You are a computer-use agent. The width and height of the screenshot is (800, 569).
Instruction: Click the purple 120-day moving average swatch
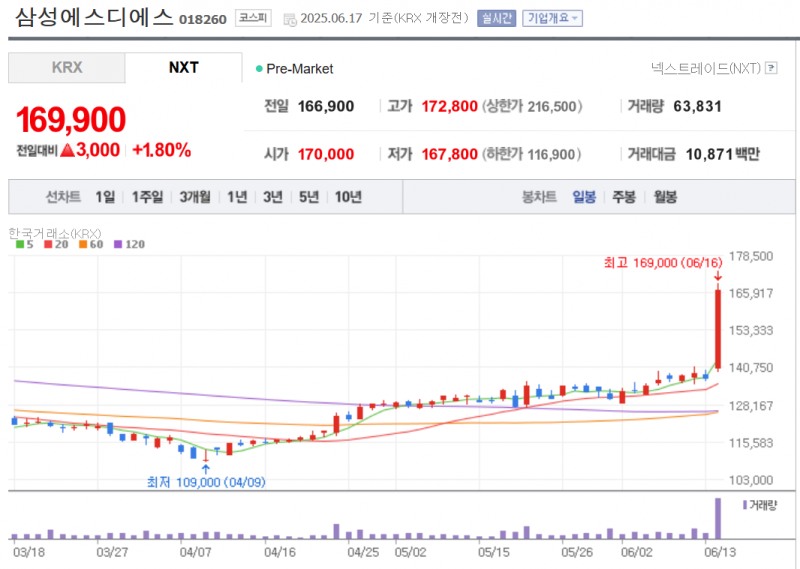coord(118,244)
